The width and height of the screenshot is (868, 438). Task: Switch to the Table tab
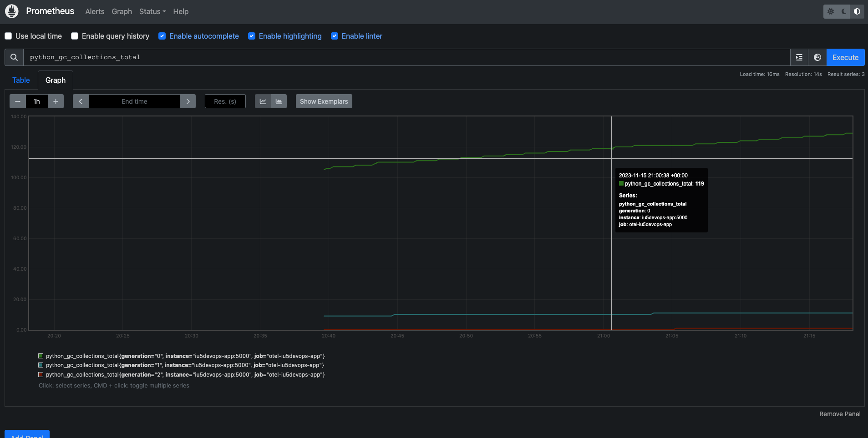click(x=21, y=80)
